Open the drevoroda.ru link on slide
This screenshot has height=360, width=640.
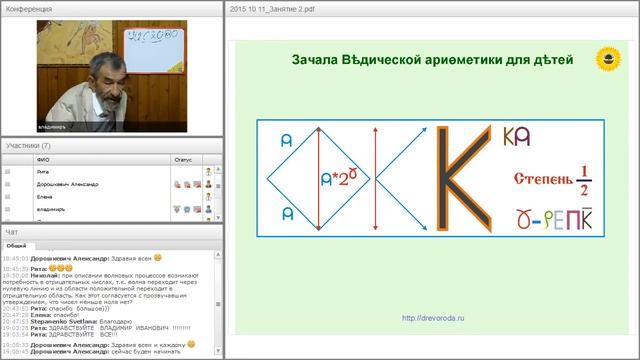(x=433, y=318)
